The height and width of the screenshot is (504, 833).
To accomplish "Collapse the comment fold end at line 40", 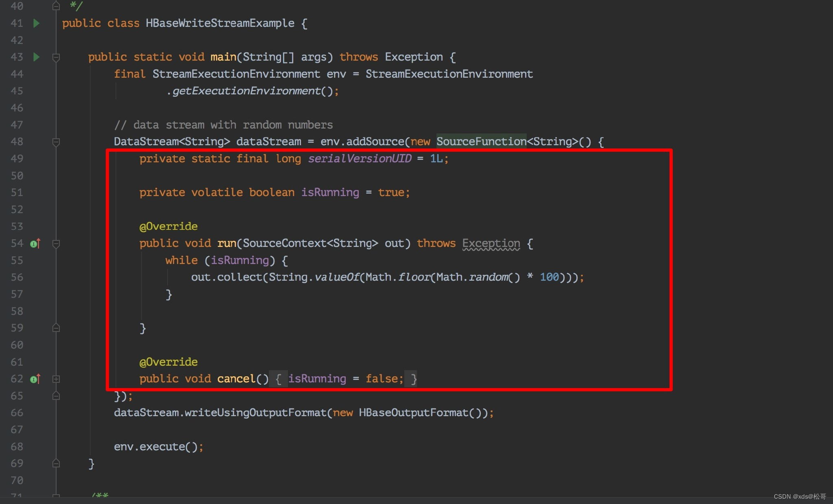I will (x=56, y=6).
